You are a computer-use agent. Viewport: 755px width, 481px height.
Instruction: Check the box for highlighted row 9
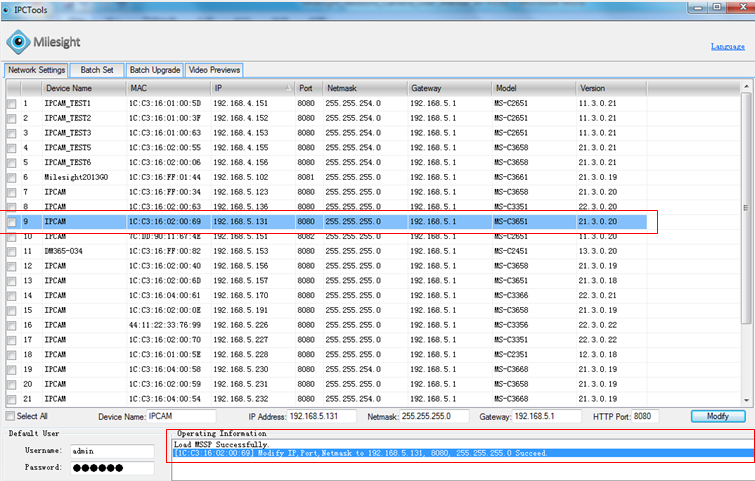12,222
